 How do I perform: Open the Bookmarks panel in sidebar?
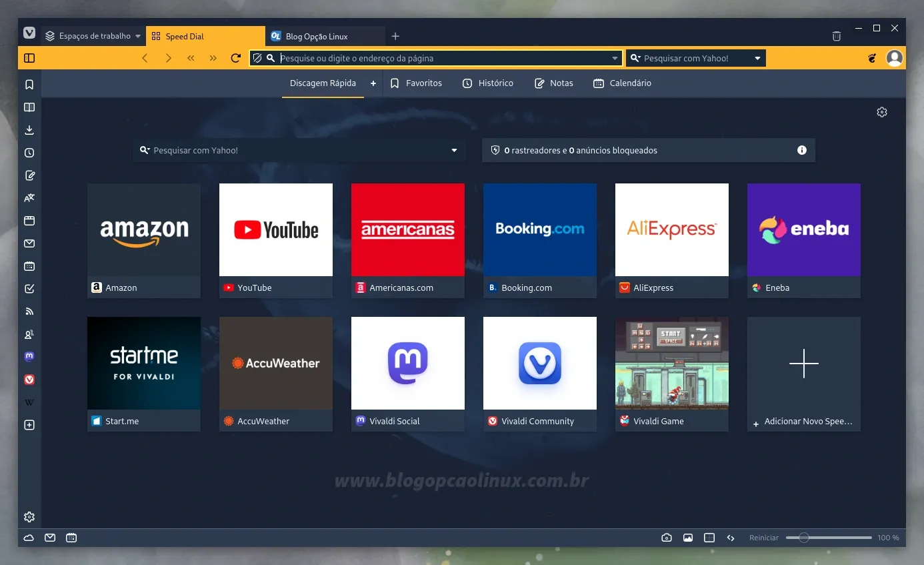[29, 85]
